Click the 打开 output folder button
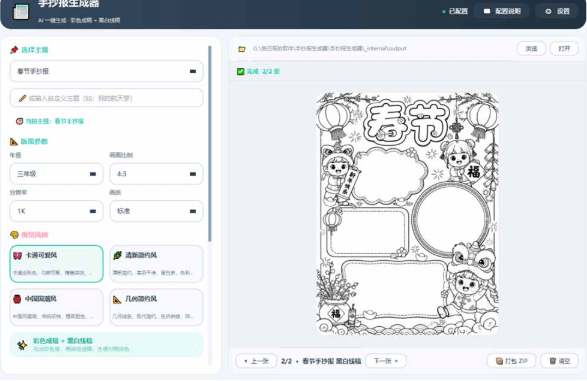The height and width of the screenshot is (381, 587). tap(564, 49)
